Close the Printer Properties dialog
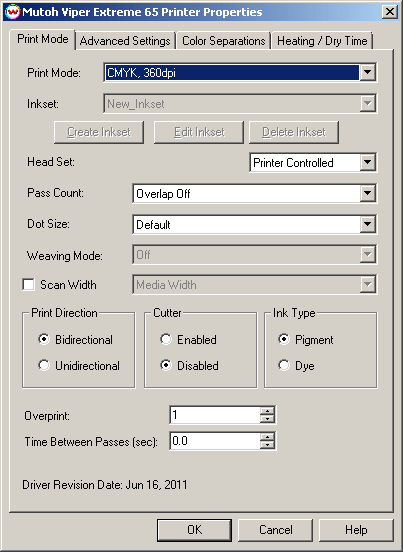This screenshot has width=403, height=552. coord(390,12)
